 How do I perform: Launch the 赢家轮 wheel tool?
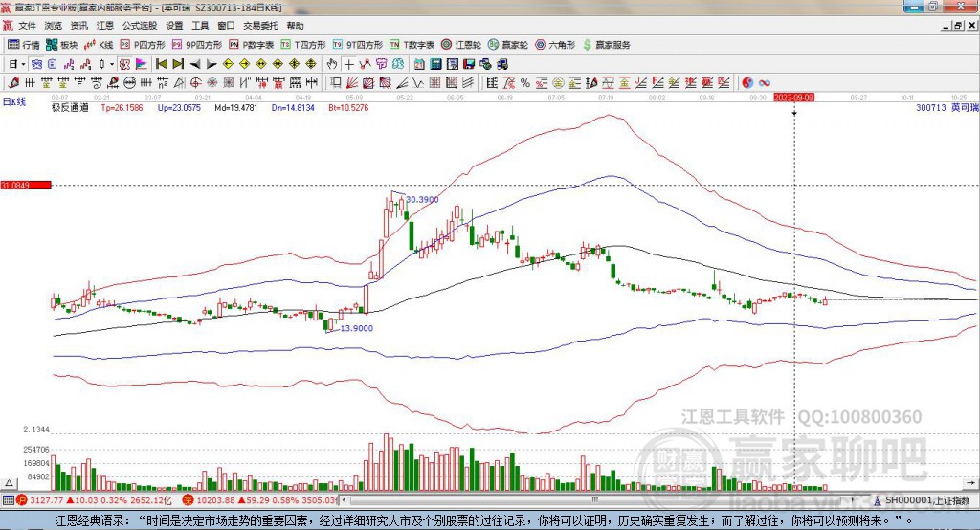(x=508, y=45)
